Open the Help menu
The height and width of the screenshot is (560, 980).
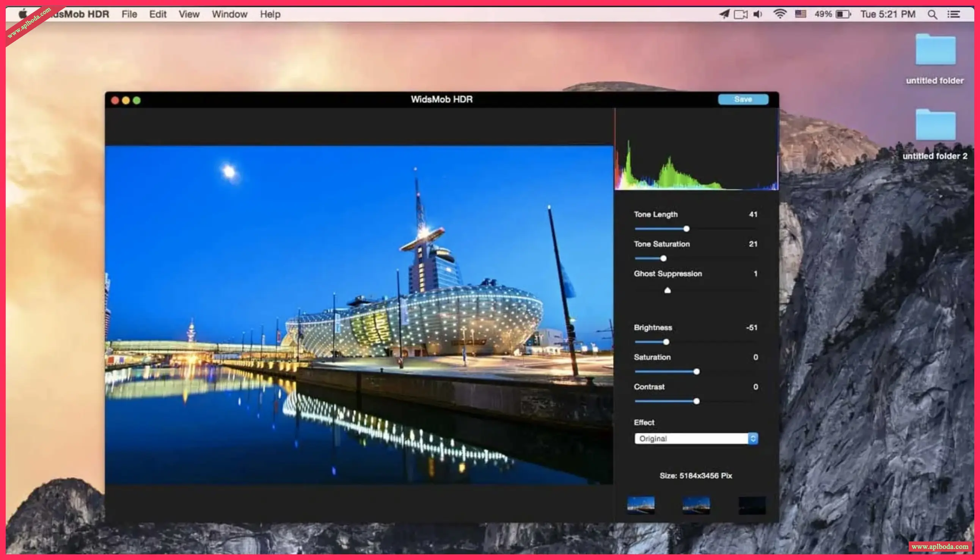(270, 14)
